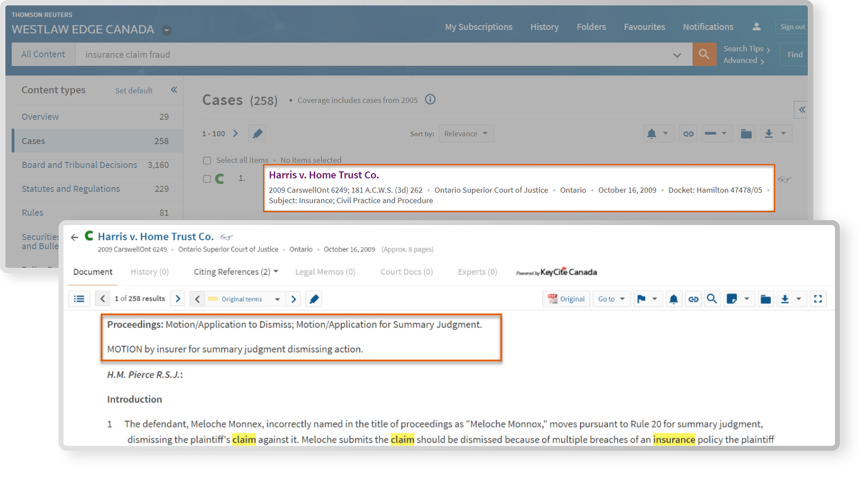This screenshot has height=488, width=868.
Task: Open the Westlaw Edge Canada product switcher dropdown
Action: [167, 30]
